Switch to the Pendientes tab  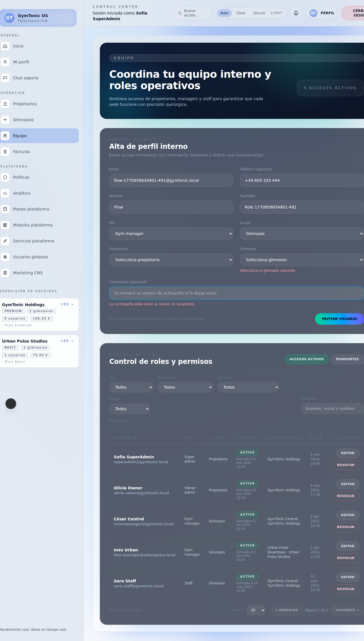(347, 359)
